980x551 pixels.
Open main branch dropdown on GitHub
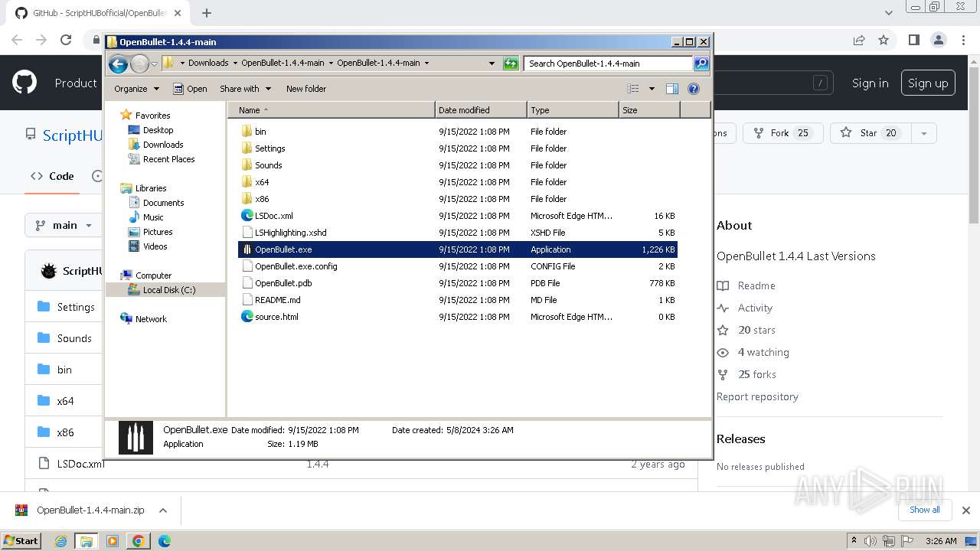(64, 225)
